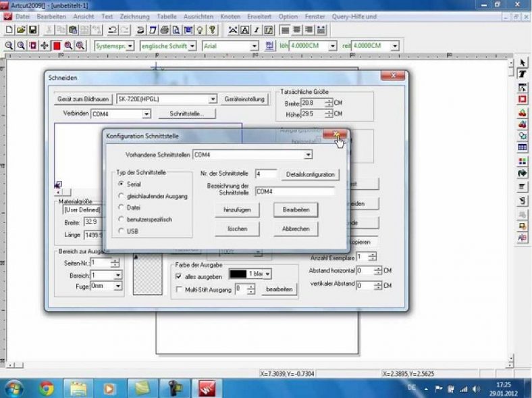Open the Arial font dropdown
The width and height of the screenshot is (532, 398).
(x=255, y=46)
